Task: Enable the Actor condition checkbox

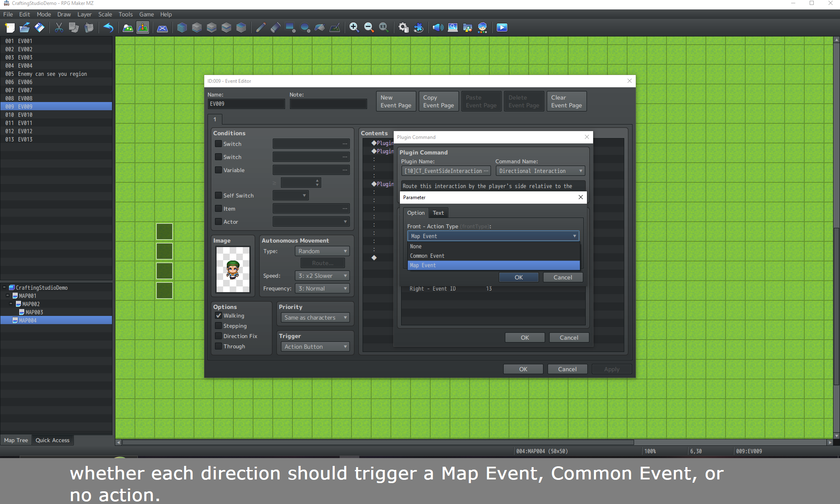Action: (219, 222)
